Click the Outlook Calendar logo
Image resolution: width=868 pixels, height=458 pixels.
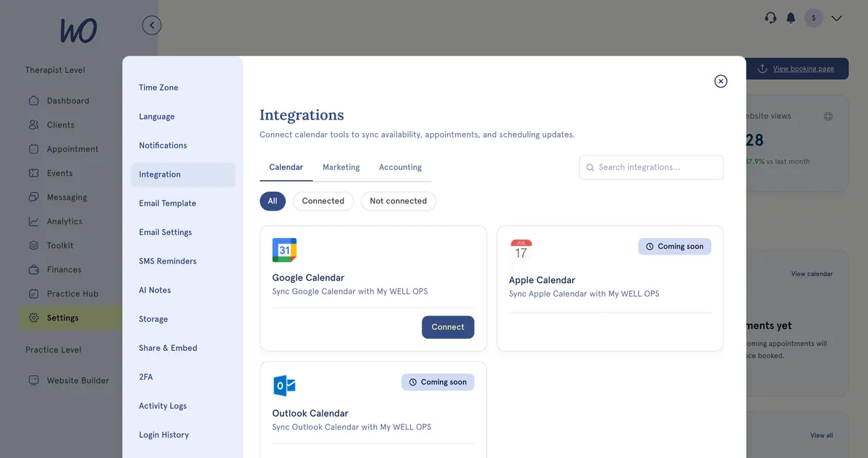pyautogui.click(x=284, y=386)
